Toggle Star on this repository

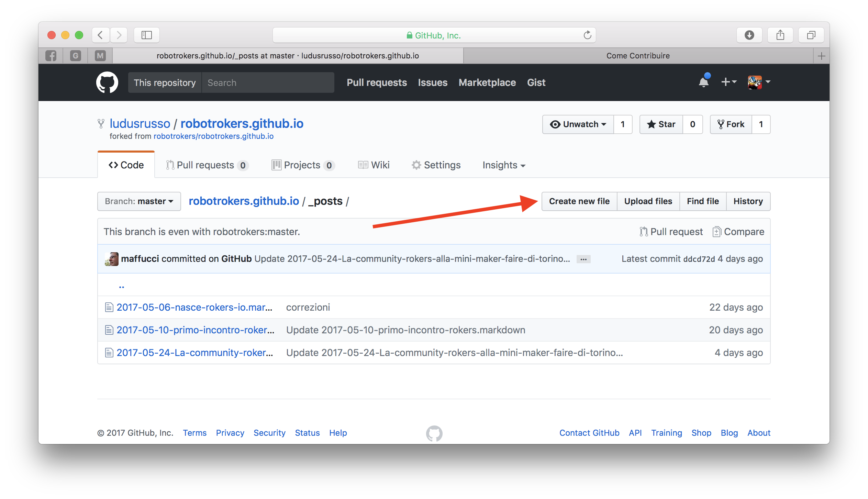[x=661, y=124]
